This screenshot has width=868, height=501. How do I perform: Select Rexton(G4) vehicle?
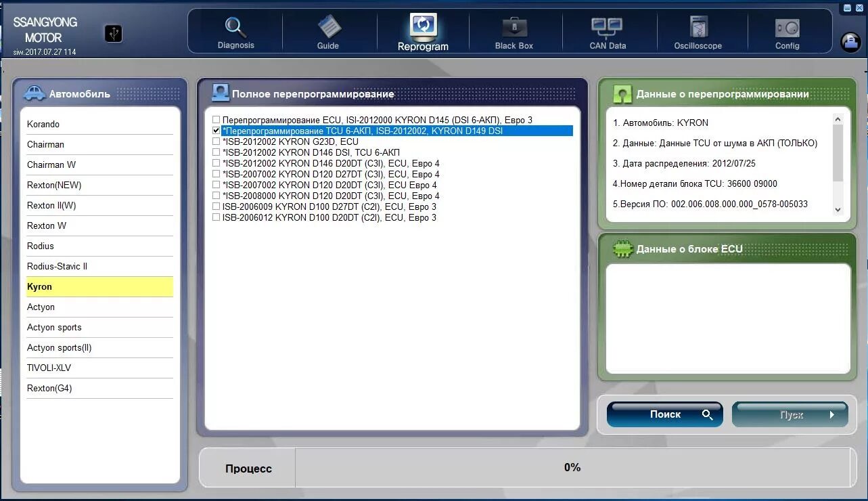click(x=99, y=388)
